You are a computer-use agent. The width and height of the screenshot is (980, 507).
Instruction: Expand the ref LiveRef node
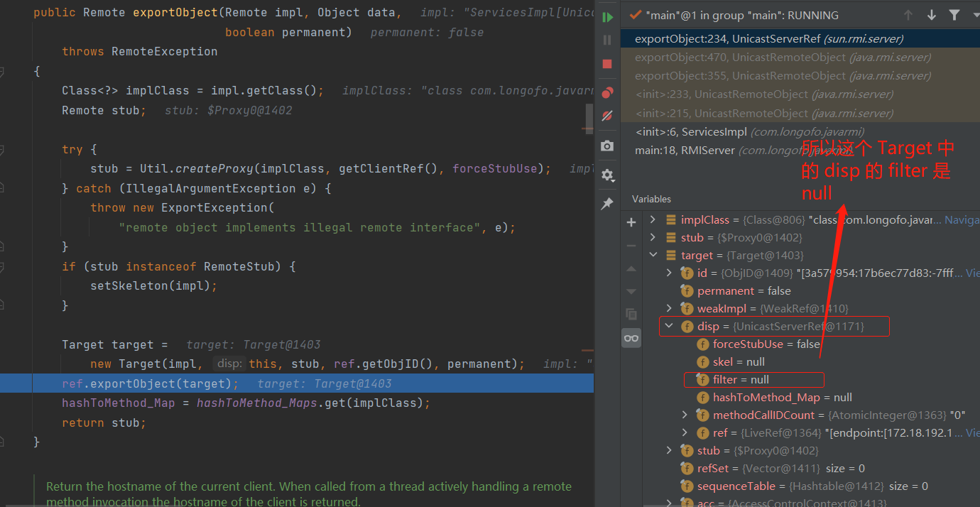pyautogui.click(x=685, y=433)
